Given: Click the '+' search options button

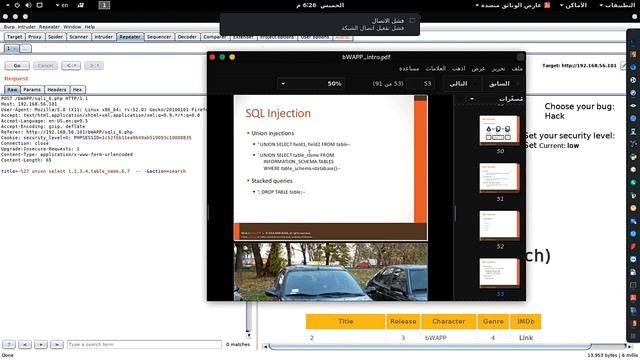Looking at the screenshot, I should coord(40,344).
